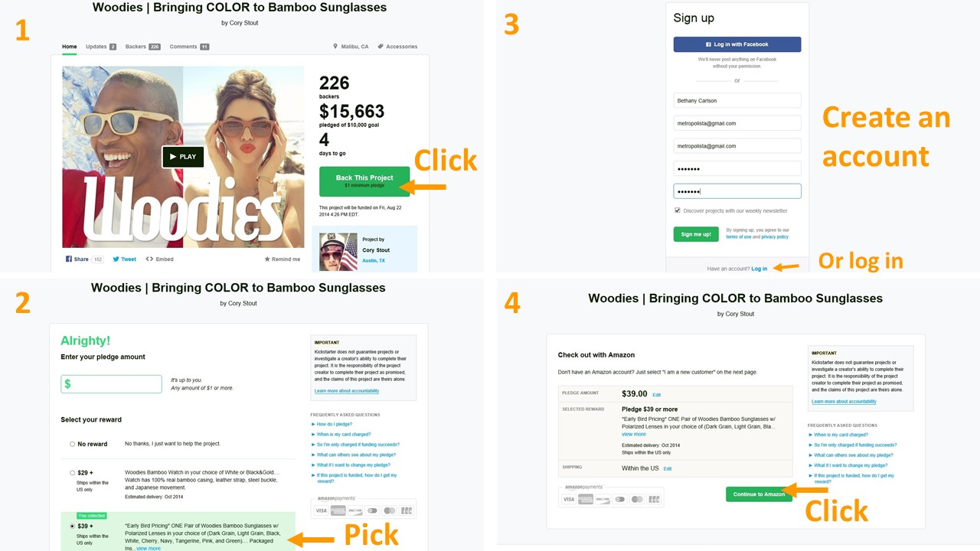Open the Comments tab
980x551 pixels.
[x=189, y=47]
